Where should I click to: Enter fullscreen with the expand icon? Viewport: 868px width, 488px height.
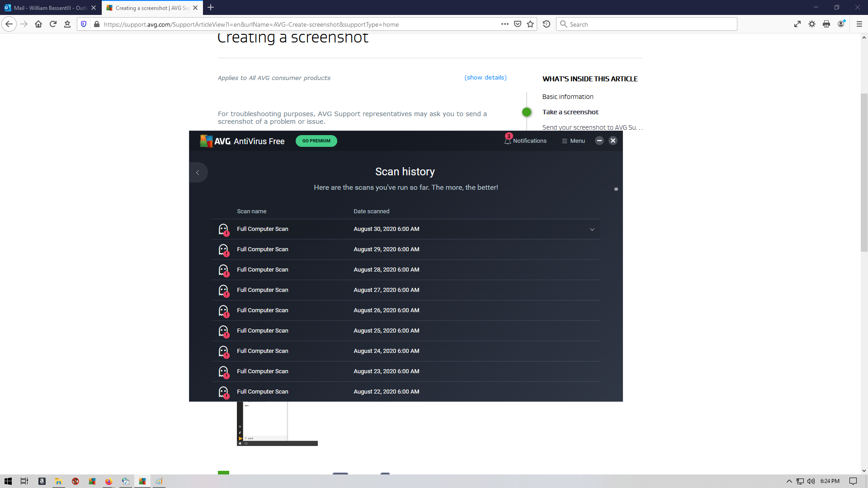(797, 24)
